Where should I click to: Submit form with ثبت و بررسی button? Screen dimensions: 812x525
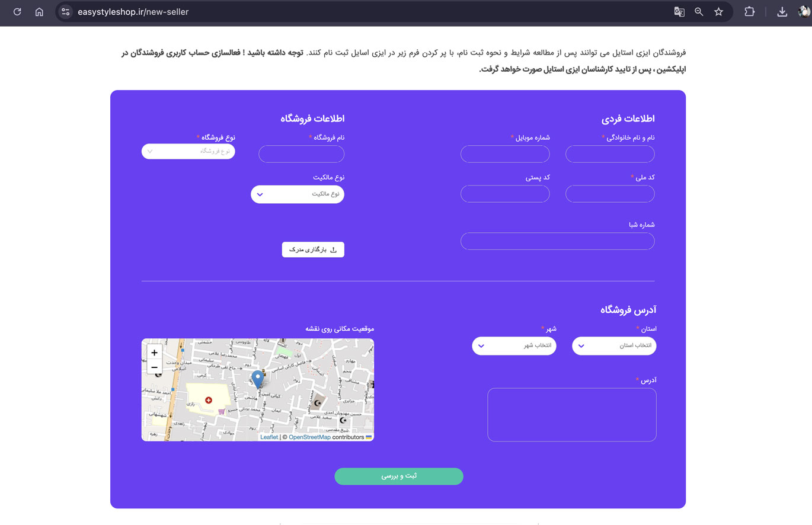pyautogui.click(x=399, y=476)
